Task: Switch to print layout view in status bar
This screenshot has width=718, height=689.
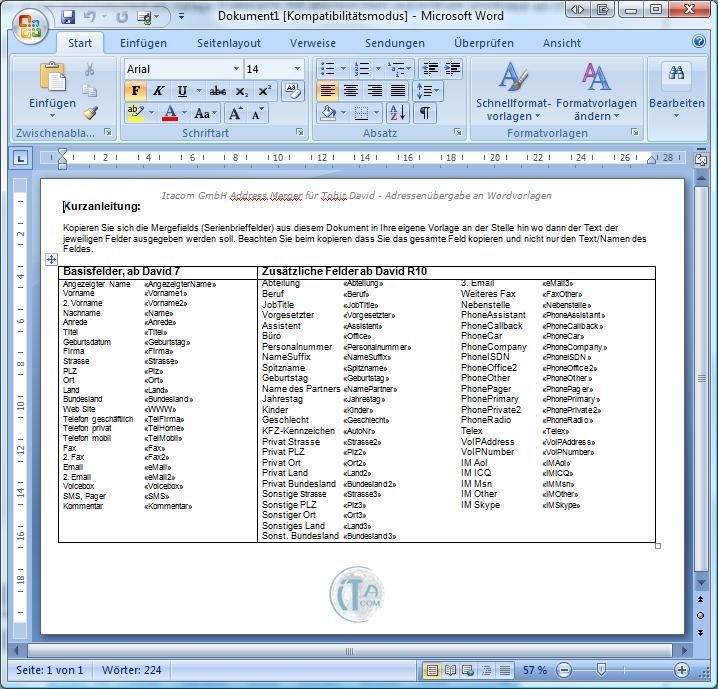Action: (431, 671)
